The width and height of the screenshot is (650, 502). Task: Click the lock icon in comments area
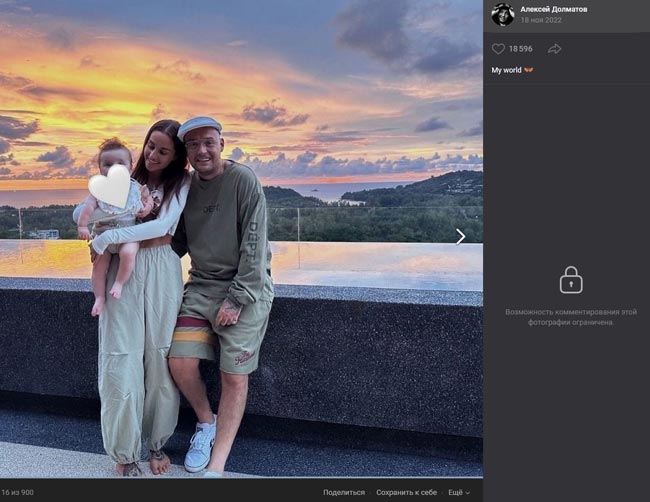point(571,279)
